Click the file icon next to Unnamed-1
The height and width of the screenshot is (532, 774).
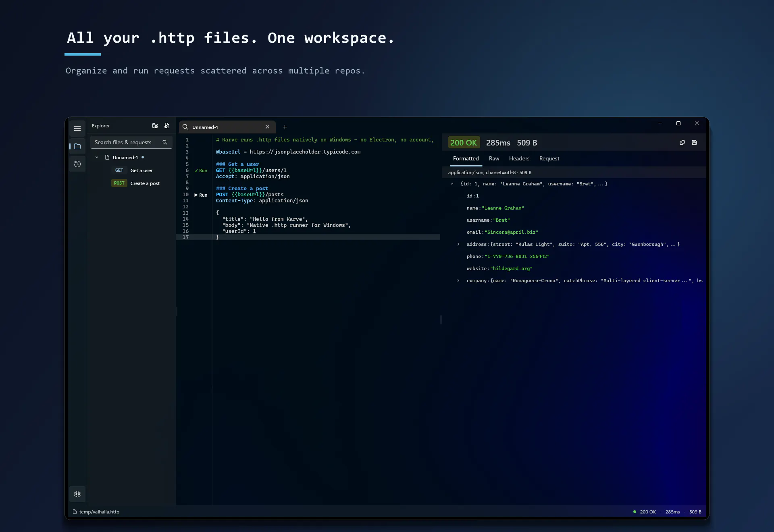click(107, 158)
